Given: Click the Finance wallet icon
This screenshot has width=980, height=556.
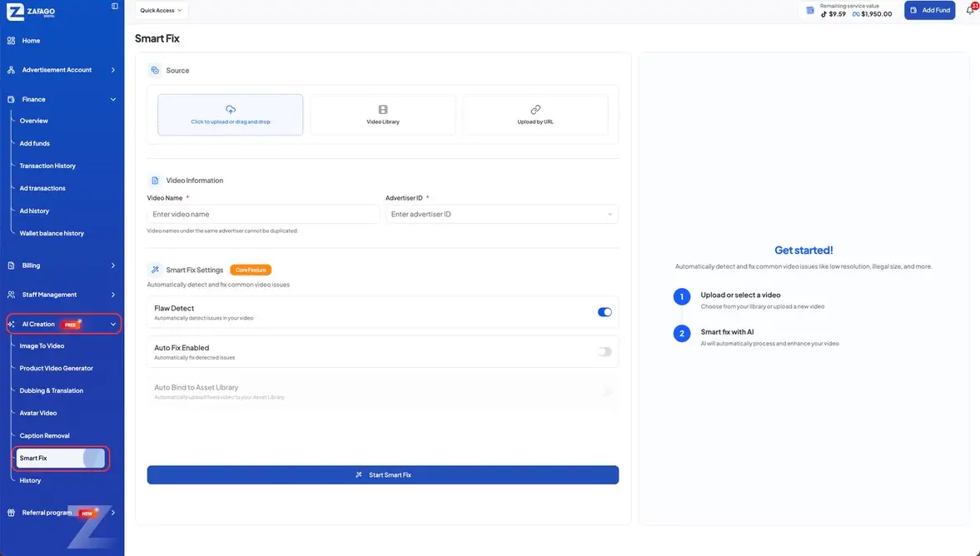Looking at the screenshot, I should [x=12, y=99].
